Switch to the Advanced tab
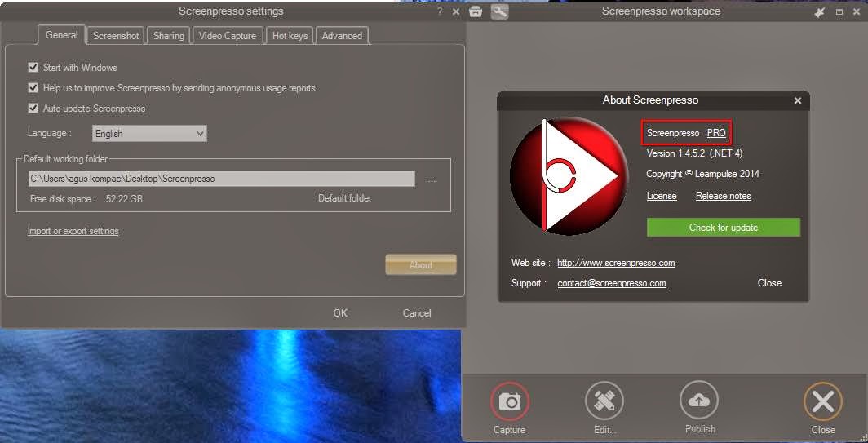Screen dimensions: 868x443 (x=342, y=36)
